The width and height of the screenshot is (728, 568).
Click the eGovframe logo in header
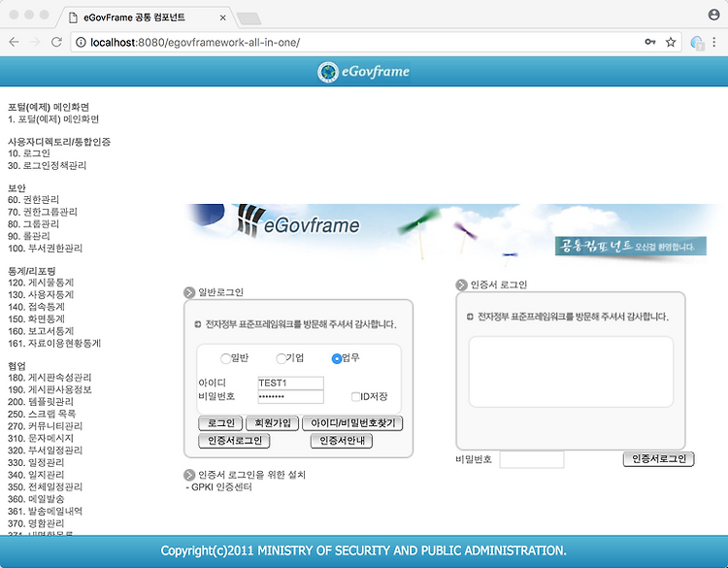tap(364, 72)
